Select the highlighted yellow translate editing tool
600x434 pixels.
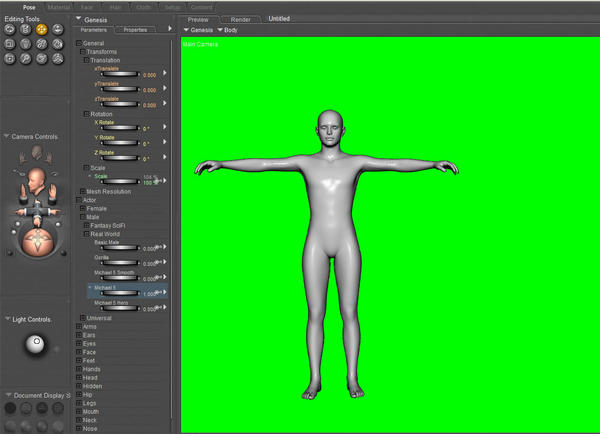coord(42,29)
